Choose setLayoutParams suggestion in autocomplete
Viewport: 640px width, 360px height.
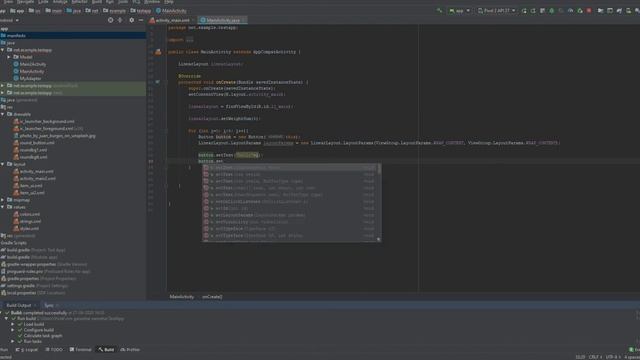(x=289, y=215)
